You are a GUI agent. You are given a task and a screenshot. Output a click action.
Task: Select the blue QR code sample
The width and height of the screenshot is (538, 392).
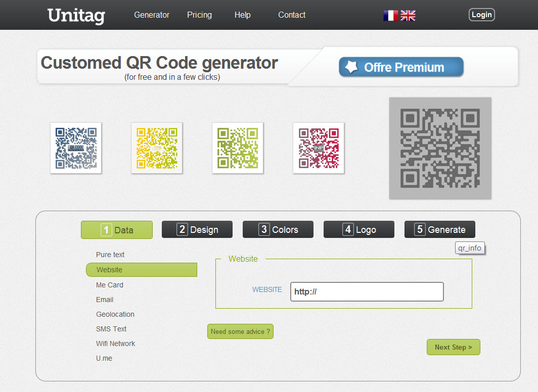point(76,148)
